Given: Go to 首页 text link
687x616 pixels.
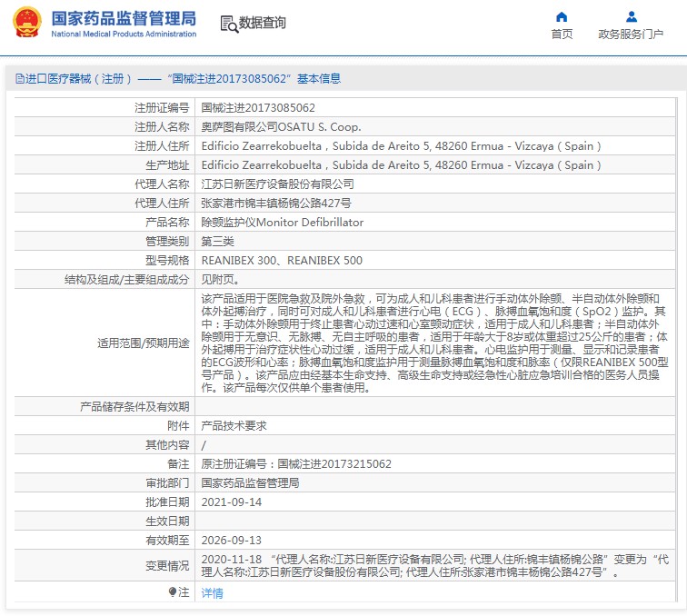Looking at the screenshot, I should click(x=562, y=35).
